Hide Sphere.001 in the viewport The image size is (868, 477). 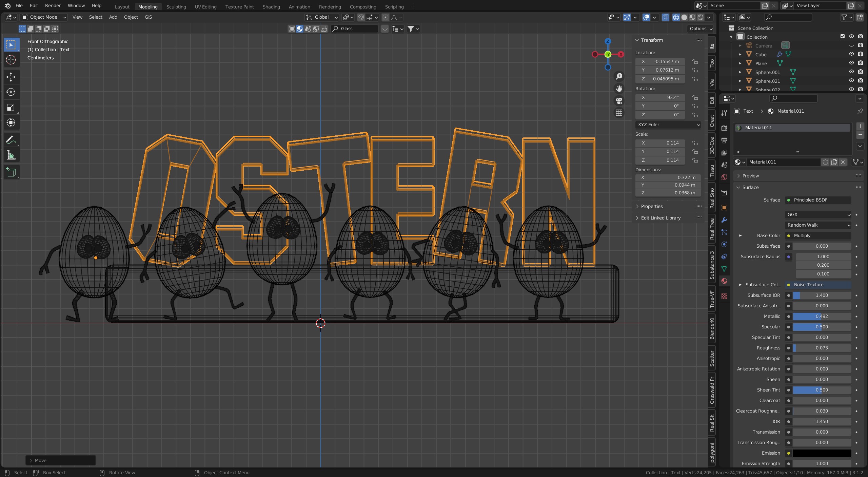851,72
